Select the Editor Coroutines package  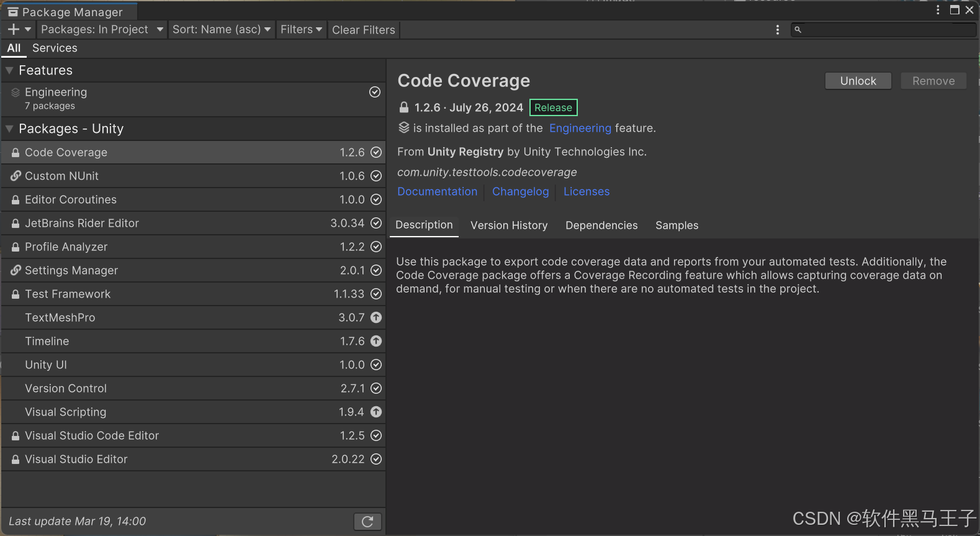(193, 199)
